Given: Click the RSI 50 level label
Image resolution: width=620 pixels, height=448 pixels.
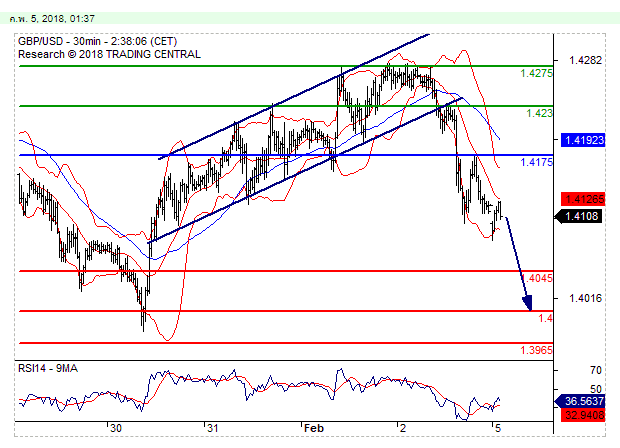Looking at the screenshot, I should click(595, 389).
